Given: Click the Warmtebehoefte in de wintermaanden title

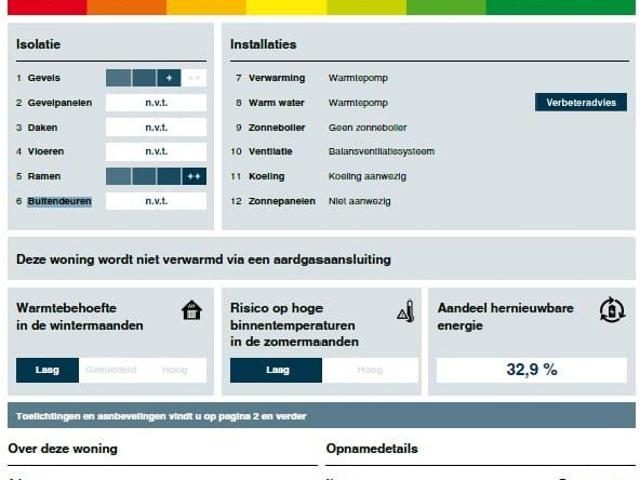Looking at the screenshot, I should (80, 317).
